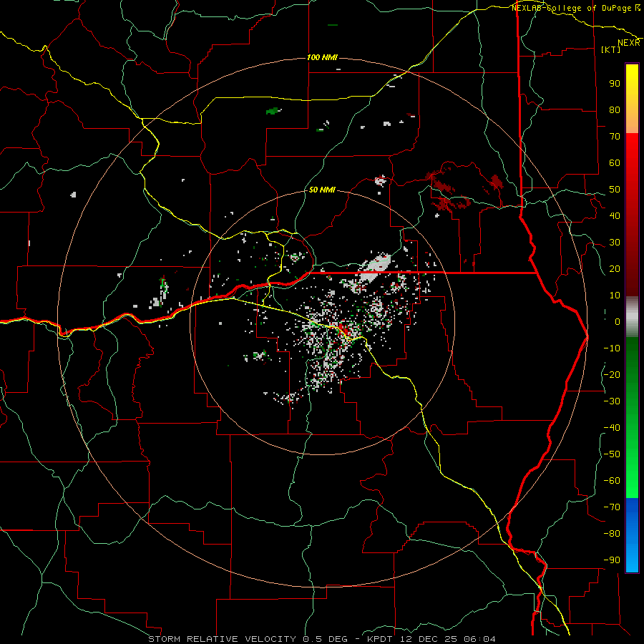
Task: Click the -70 value on velocity scale
Action: 612,507
